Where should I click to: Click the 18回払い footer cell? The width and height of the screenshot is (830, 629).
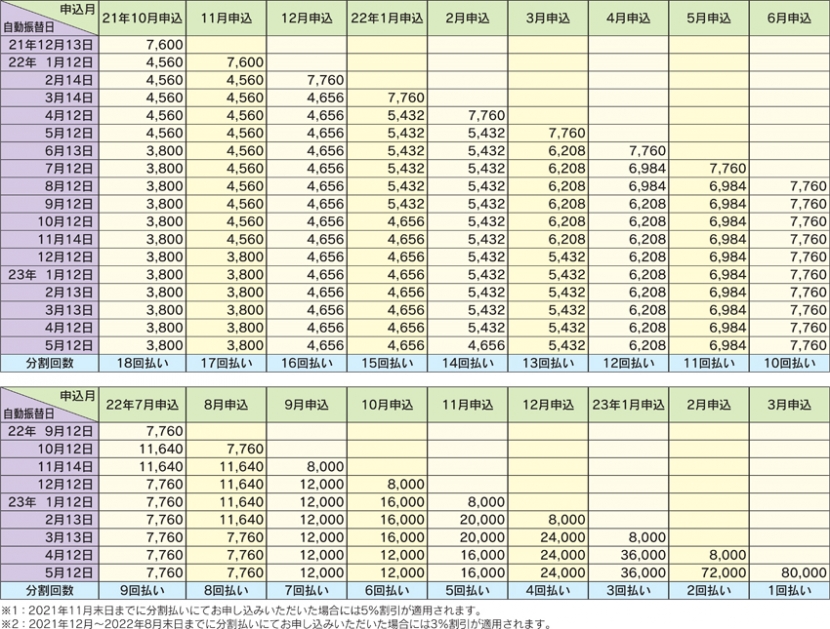[142, 363]
